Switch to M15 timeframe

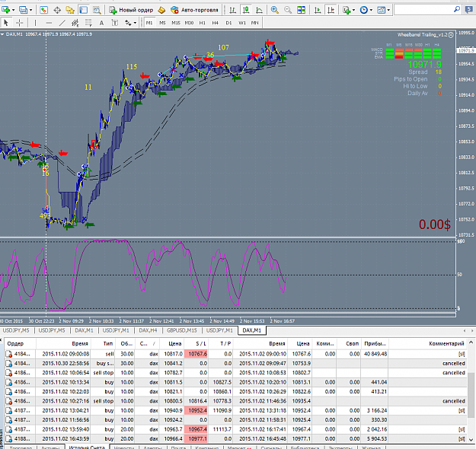pyautogui.click(x=176, y=23)
